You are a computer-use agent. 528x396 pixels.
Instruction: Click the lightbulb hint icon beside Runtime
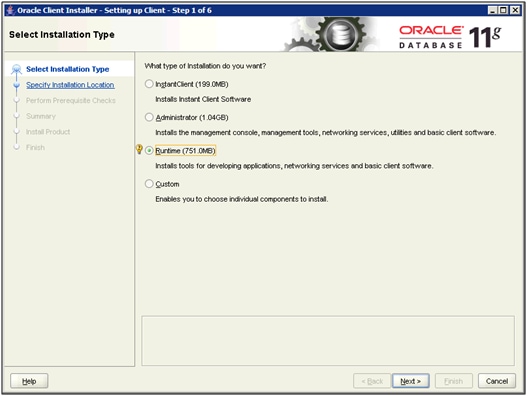(139, 149)
